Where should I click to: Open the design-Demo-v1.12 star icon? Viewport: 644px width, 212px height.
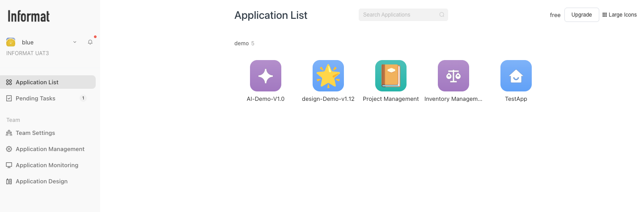(328, 76)
